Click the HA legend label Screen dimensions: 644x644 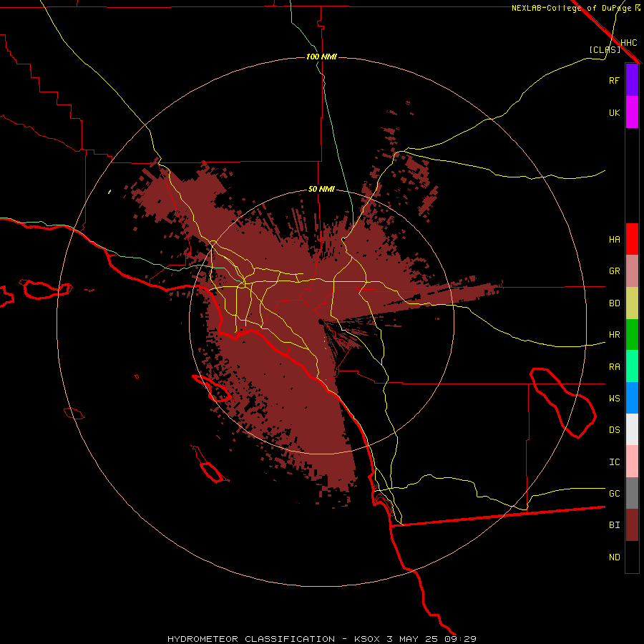pos(614,239)
